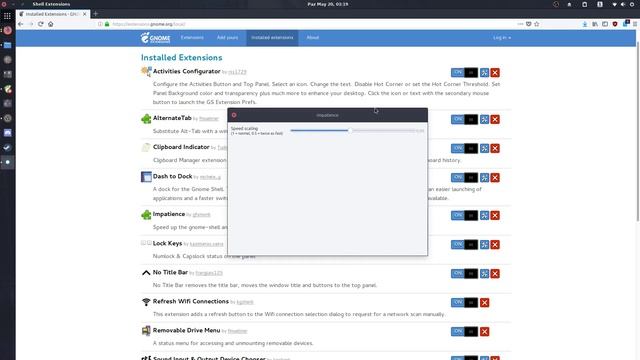640x360 pixels.
Task: Open the browser hamburger menu
Action: [635, 24]
